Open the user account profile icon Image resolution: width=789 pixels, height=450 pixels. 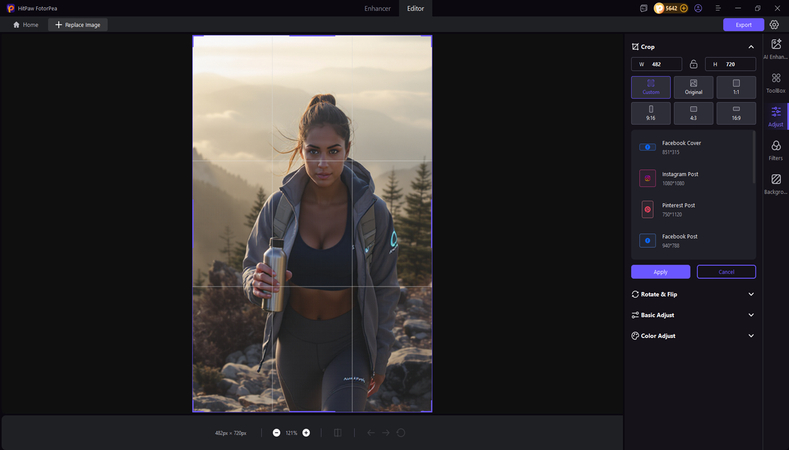point(698,9)
